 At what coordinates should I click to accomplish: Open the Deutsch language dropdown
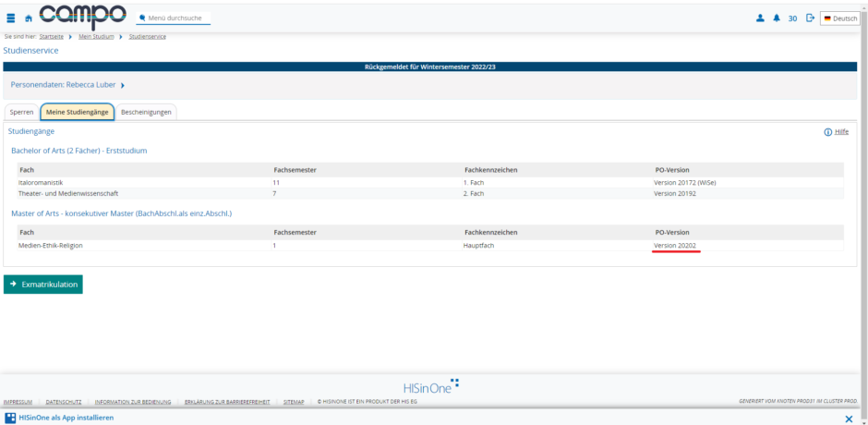tap(840, 18)
